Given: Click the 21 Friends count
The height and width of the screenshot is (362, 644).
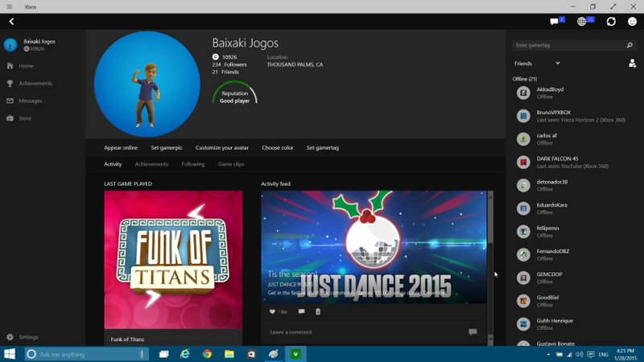Looking at the screenshot, I should pyautogui.click(x=225, y=72).
